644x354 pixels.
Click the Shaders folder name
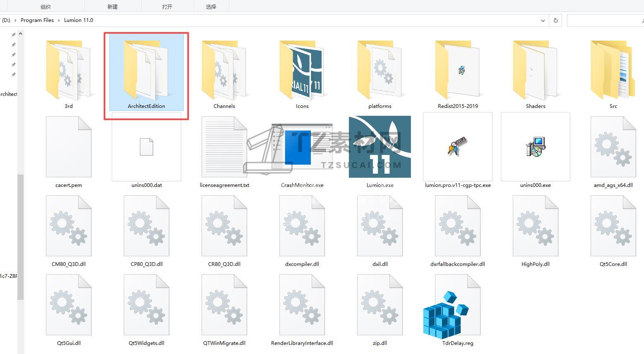pyautogui.click(x=536, y=106)
